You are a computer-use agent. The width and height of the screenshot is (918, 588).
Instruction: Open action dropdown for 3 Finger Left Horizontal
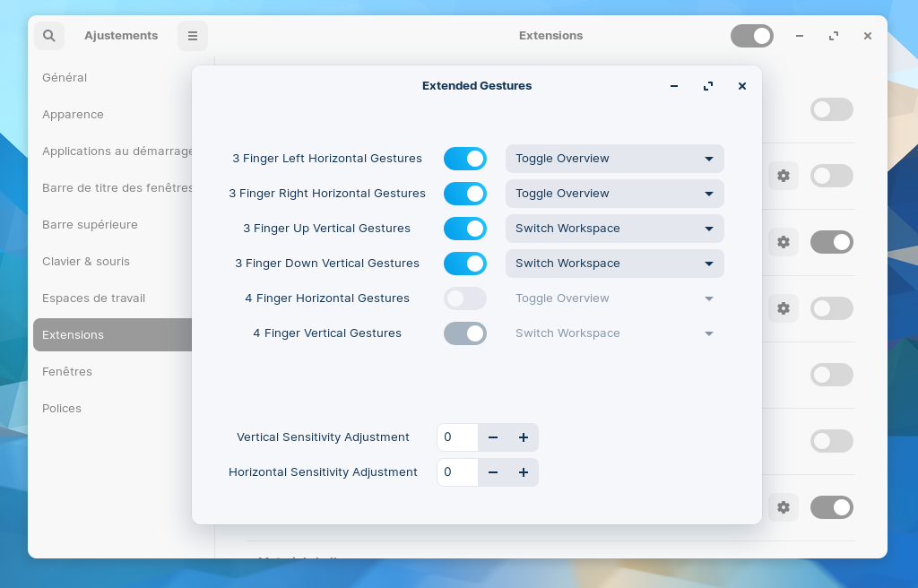coord(615,159)
